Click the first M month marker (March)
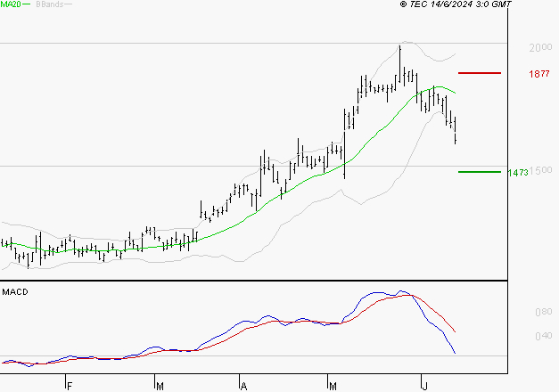The height and width of the screenshot is (392, 559). tap(160, 387)
